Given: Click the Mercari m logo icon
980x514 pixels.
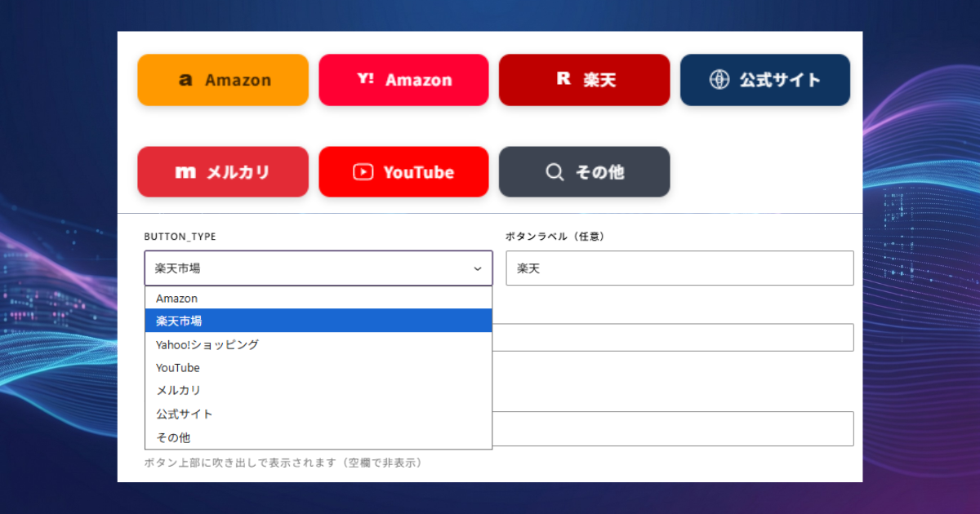Looking at the screenshot, I should point(185,172).
